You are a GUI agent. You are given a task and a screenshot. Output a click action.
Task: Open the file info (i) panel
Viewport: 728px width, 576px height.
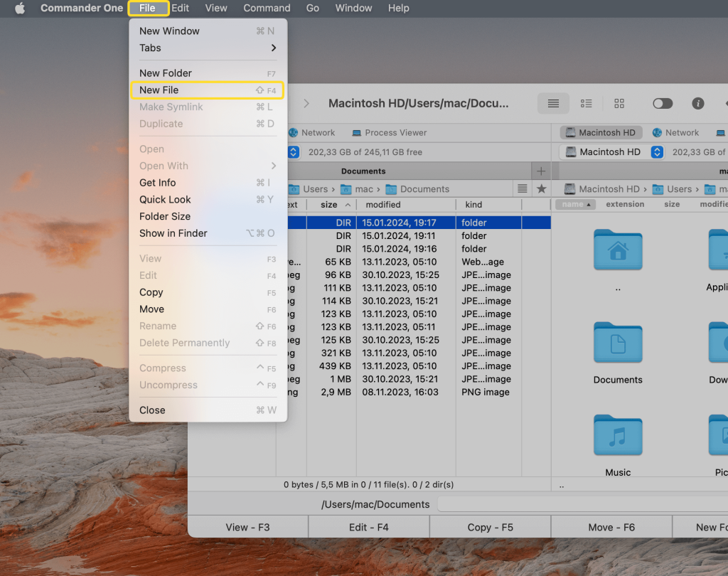click(697, 104)
